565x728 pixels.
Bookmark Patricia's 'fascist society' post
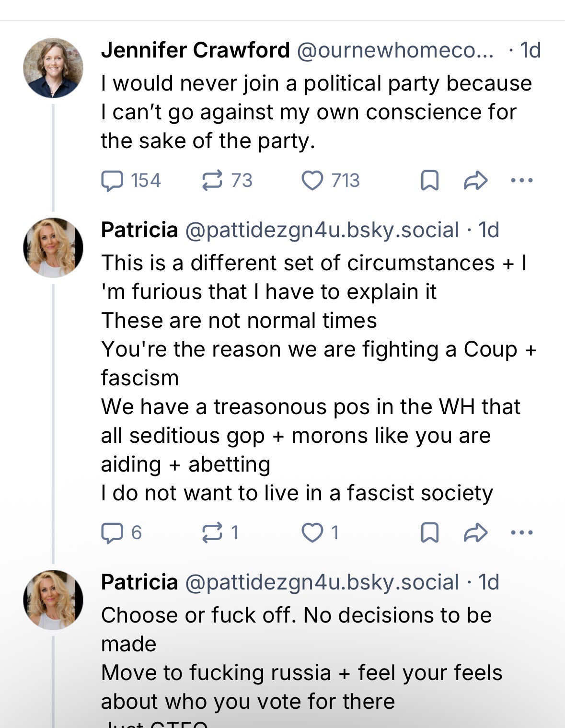429,532
